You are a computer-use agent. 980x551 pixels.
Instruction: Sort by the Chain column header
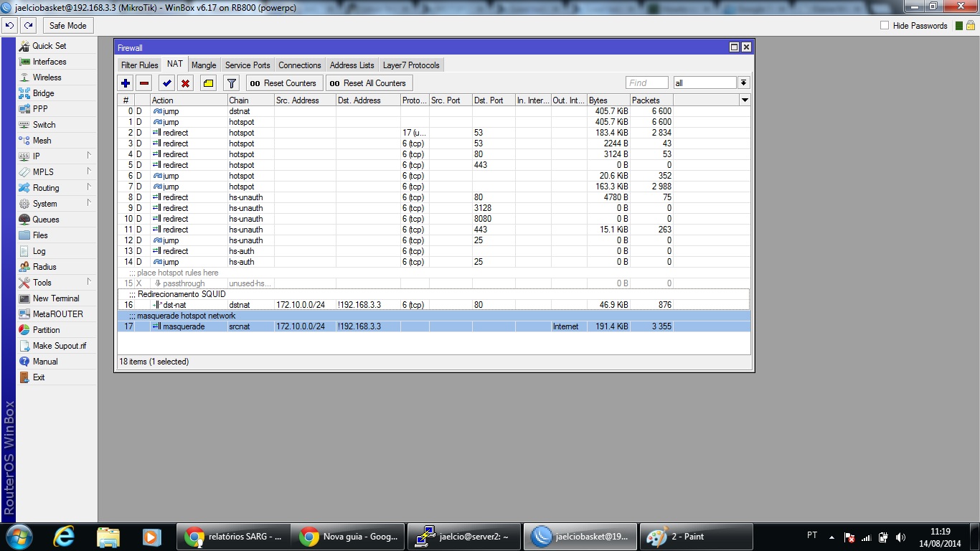point(250,100)
